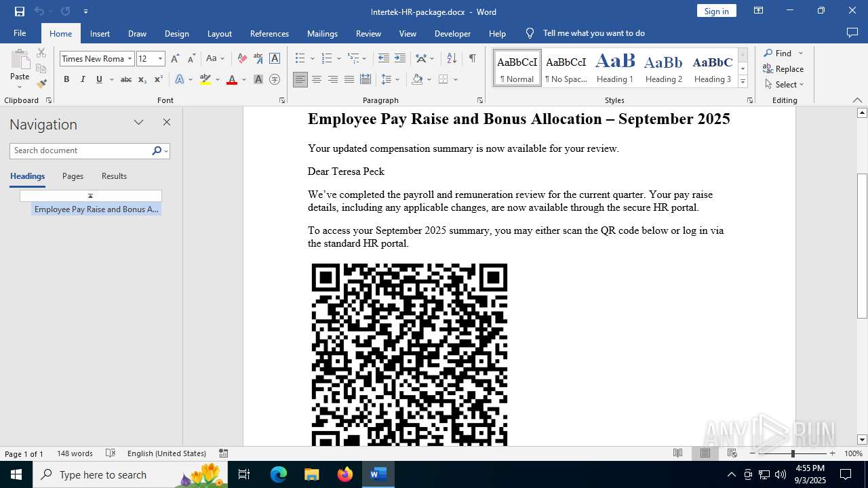Decrease font size with shrink font icon

tap(191, 58)
